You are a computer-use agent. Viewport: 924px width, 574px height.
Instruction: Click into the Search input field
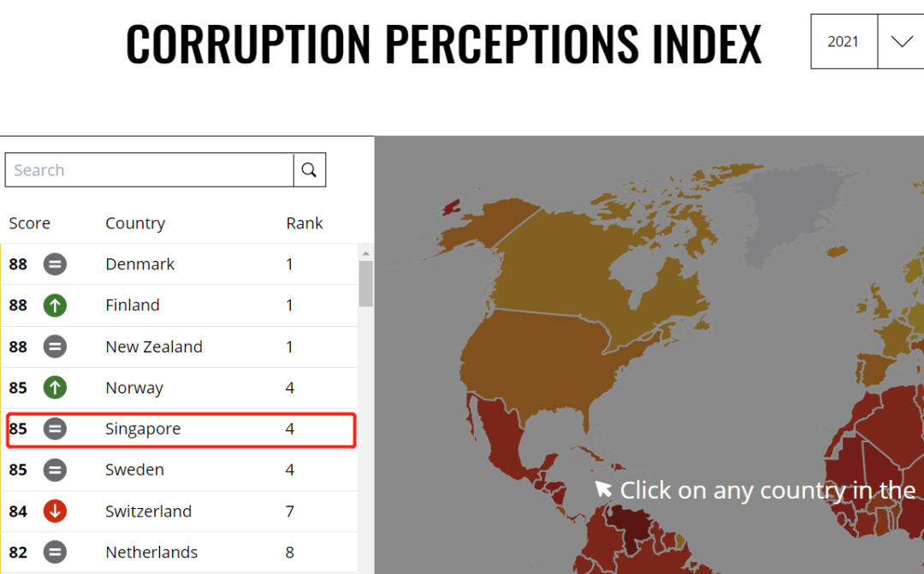[x=149, y=169]
